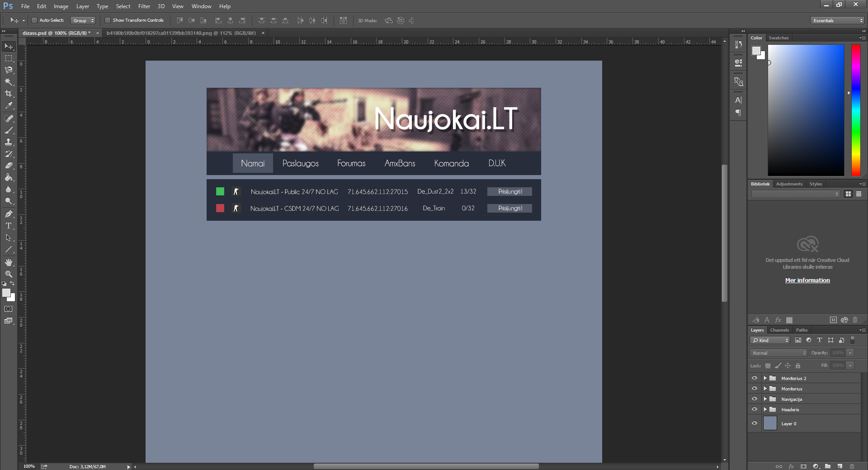Select the Crop tool
The height and width of the screenshot is (470, 868).
pos(9,94)
